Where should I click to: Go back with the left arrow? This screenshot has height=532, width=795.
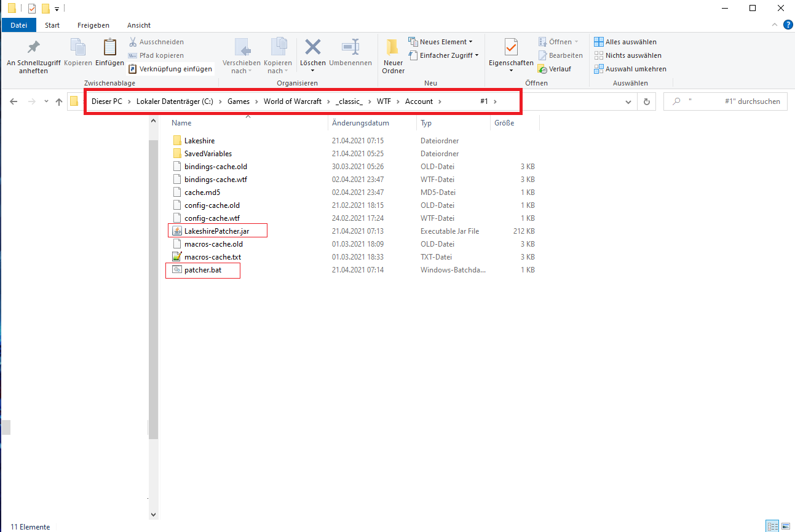(14, 101)
